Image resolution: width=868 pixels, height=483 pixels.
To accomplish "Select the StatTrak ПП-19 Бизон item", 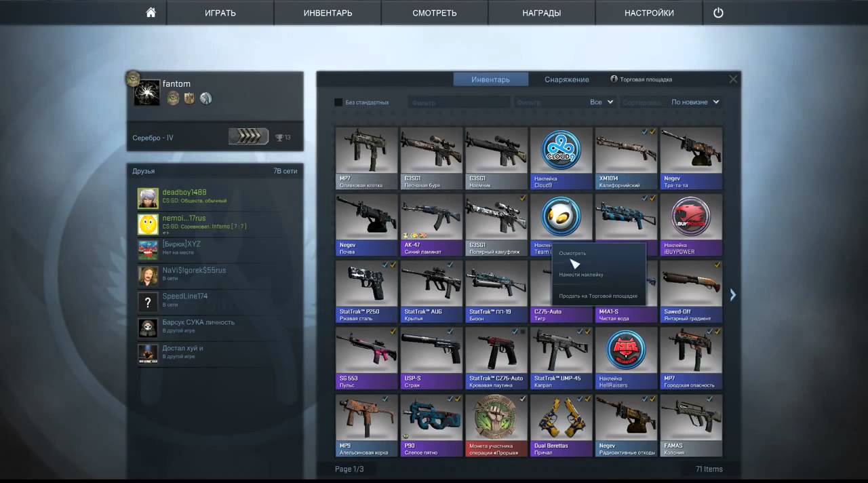I will 497,292.
